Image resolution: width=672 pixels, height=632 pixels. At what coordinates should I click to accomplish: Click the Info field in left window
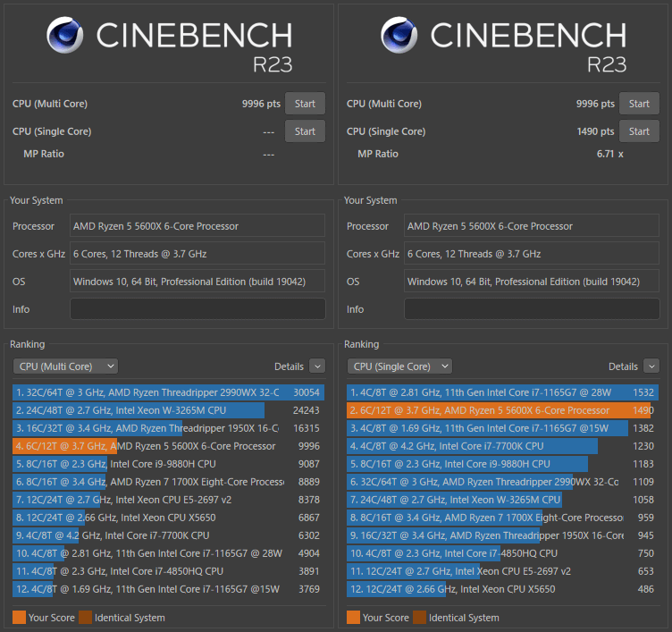pos(197,308)
